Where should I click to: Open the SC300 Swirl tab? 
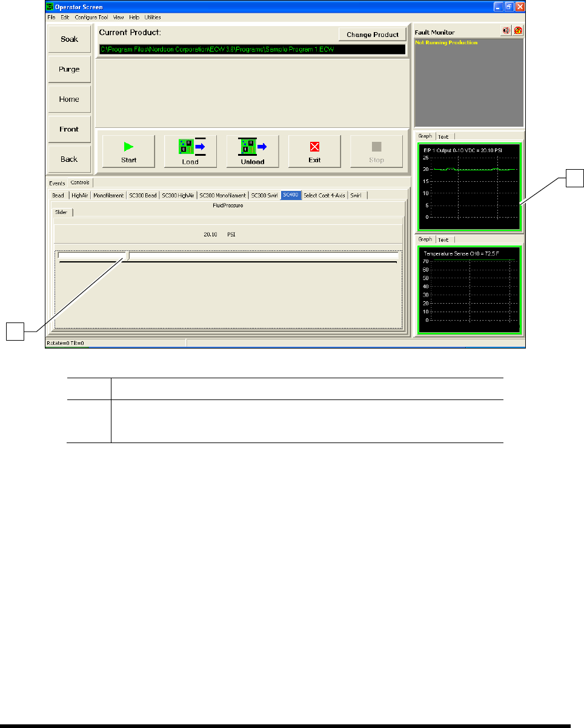pos(265,195)
